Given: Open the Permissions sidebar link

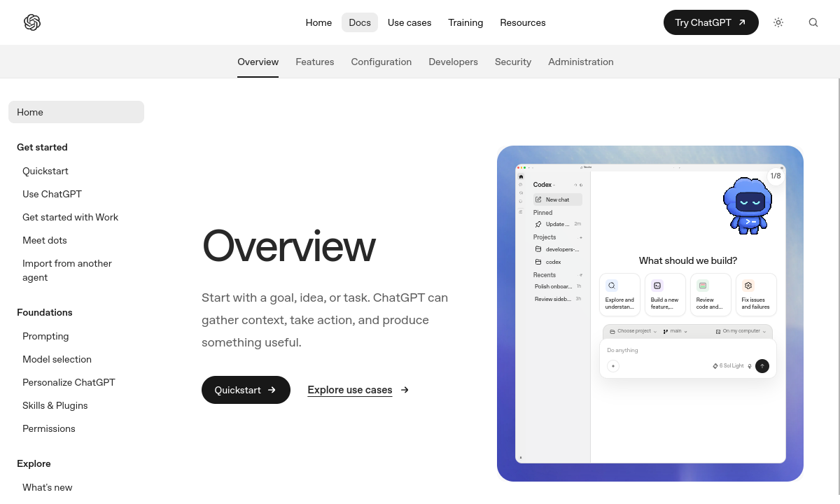Looking at the screenshot, I should [48, 428].
